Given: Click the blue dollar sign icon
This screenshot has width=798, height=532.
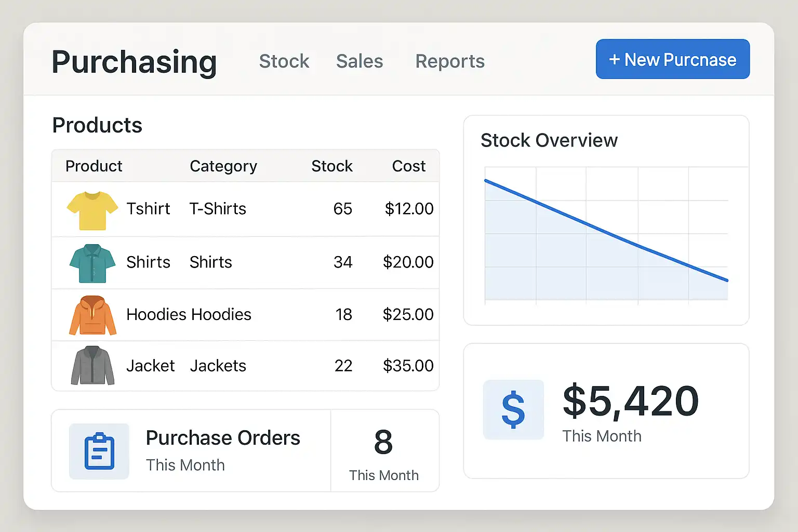Looking at the screenshot, I should (x=513, y=410).
